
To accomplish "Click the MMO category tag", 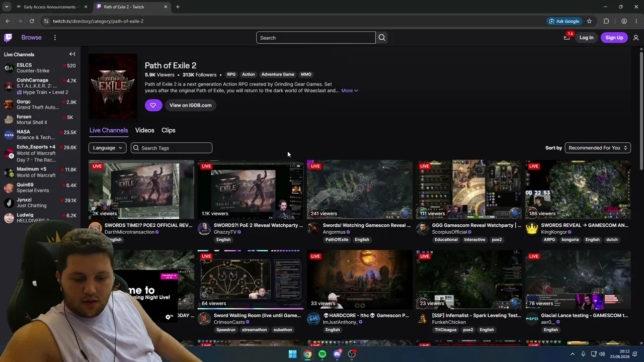I will pos(306,74).
